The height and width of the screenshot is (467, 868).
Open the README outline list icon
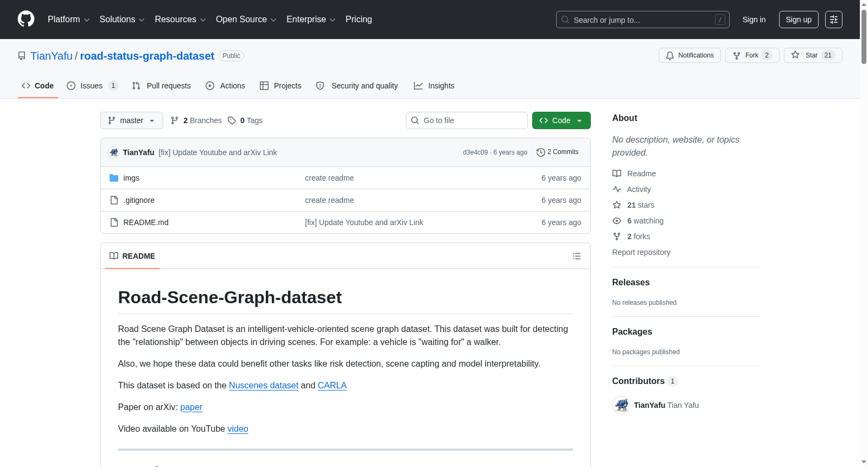(x=577, y=256)
